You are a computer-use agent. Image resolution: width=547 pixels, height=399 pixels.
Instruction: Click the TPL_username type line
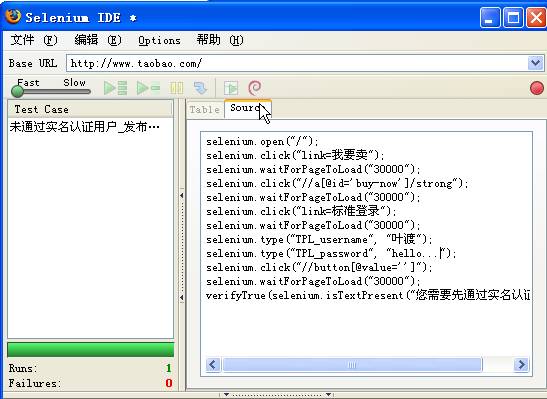point(319,239)
